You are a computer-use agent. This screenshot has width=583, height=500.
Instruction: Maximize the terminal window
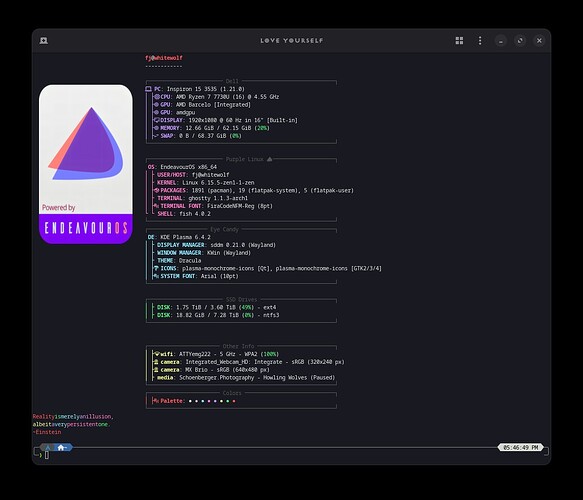(520, 41)
